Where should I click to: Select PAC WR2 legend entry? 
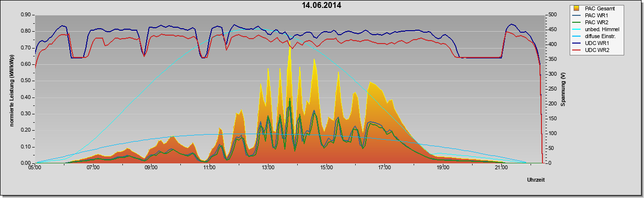coord(595,22)
